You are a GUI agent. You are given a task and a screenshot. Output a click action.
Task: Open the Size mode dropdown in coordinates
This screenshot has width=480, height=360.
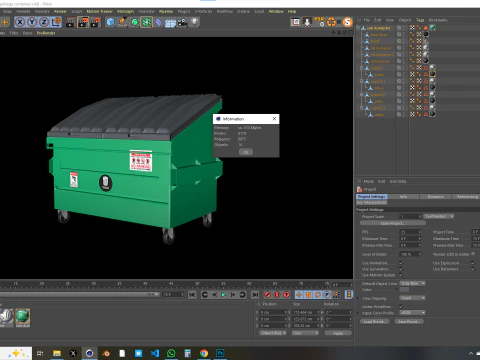[x=305, y=333]
